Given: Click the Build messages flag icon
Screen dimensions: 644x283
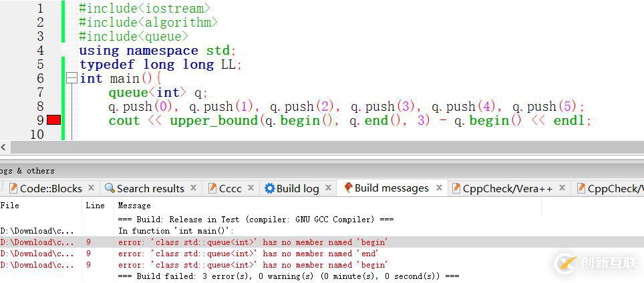Looking at the screenshot, I should [348, 188].
